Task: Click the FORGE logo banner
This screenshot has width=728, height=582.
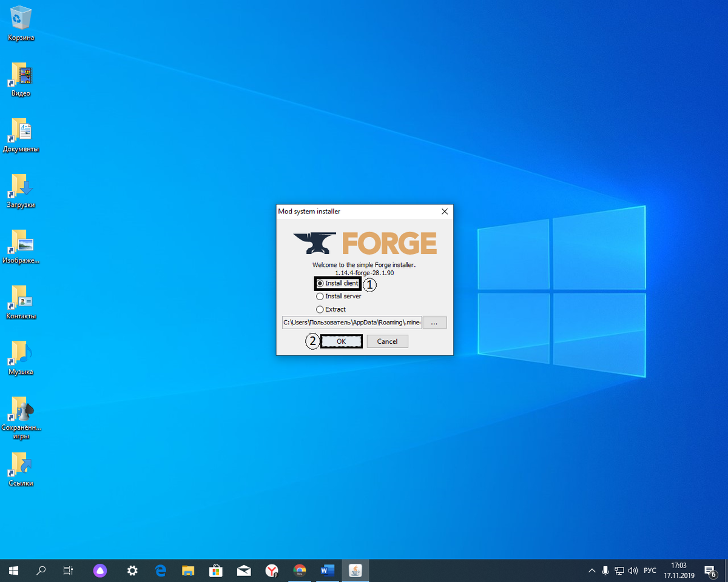Action: [365, 242]
